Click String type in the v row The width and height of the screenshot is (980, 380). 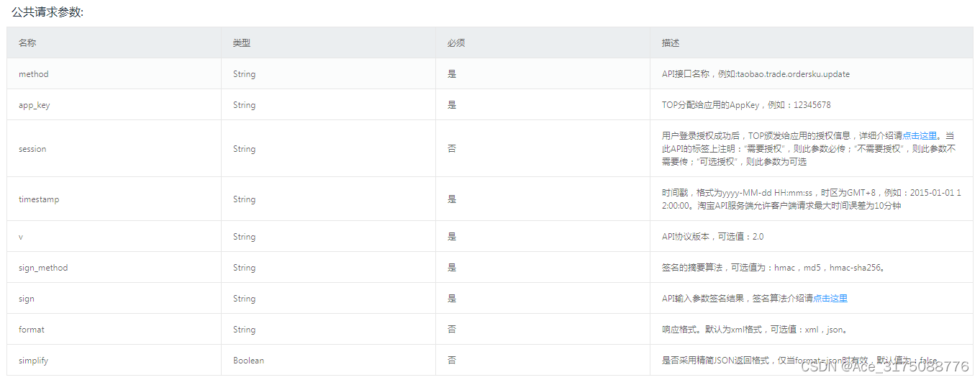pos(244,237)
